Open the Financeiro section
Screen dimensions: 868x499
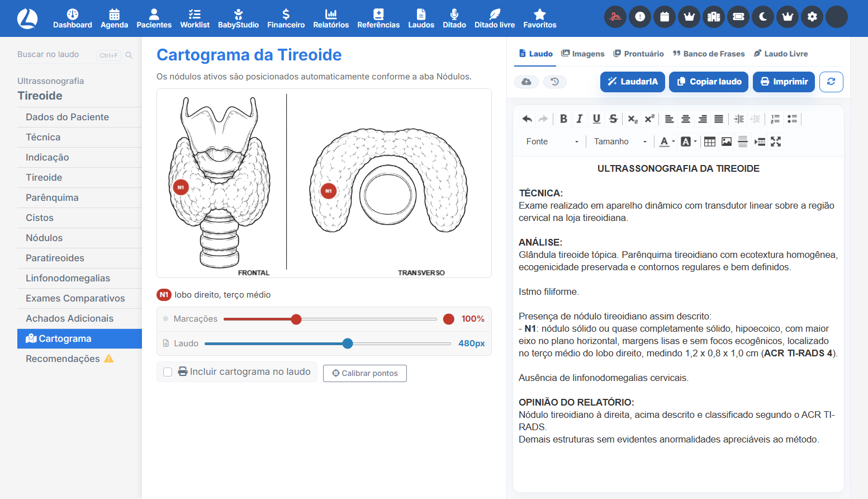click(286, 18)
